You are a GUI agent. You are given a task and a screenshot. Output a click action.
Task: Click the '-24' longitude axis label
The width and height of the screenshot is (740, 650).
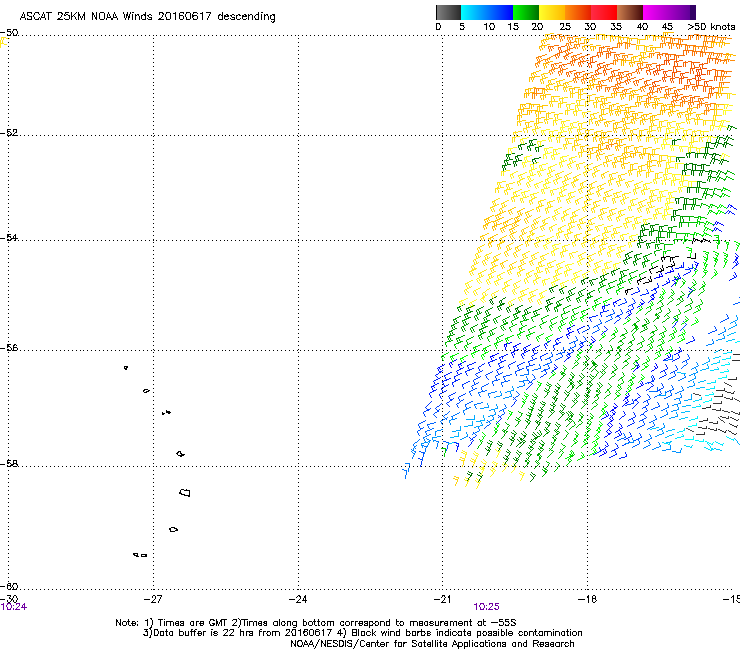tap(298, 599)
